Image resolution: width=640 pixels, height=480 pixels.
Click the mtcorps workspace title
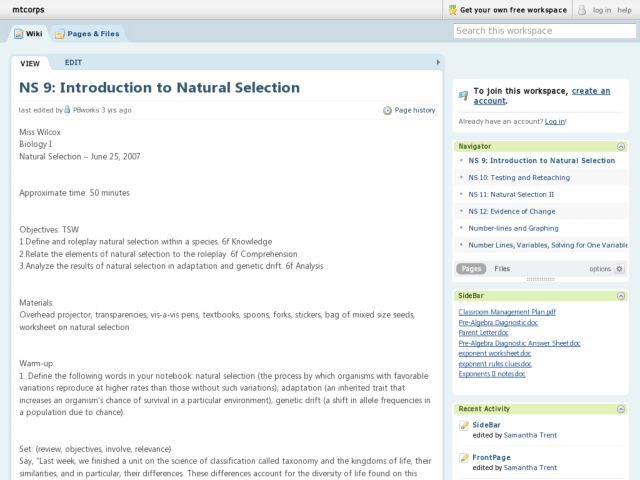pyautogui.click(x=28, y=10)
